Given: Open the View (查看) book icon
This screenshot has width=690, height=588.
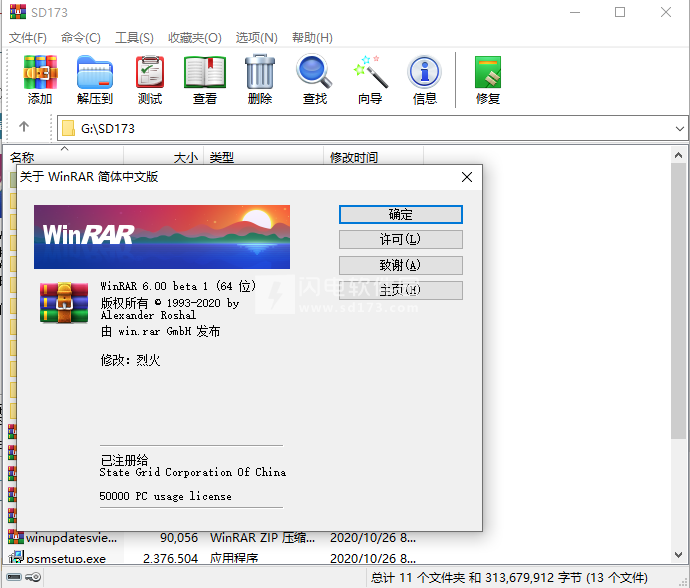Looking at the screenshot, I should [x=205, y=80].
